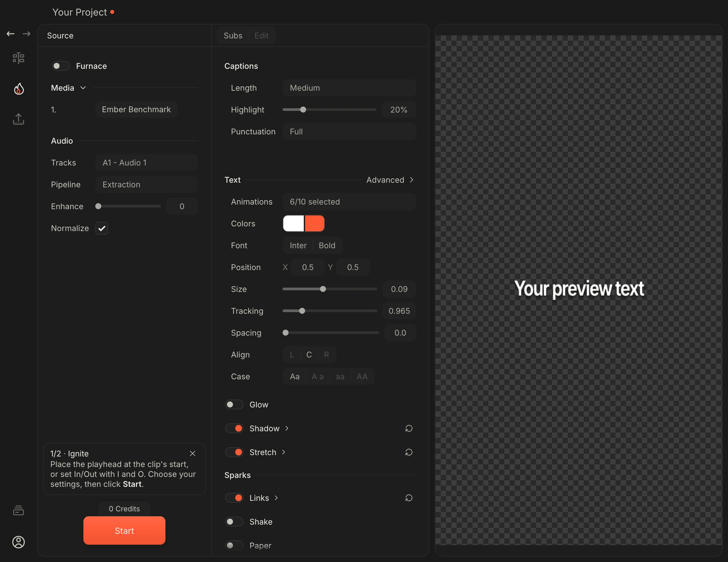Reset the Shadow settings
728x562 pixels.
tap(409, 428)
